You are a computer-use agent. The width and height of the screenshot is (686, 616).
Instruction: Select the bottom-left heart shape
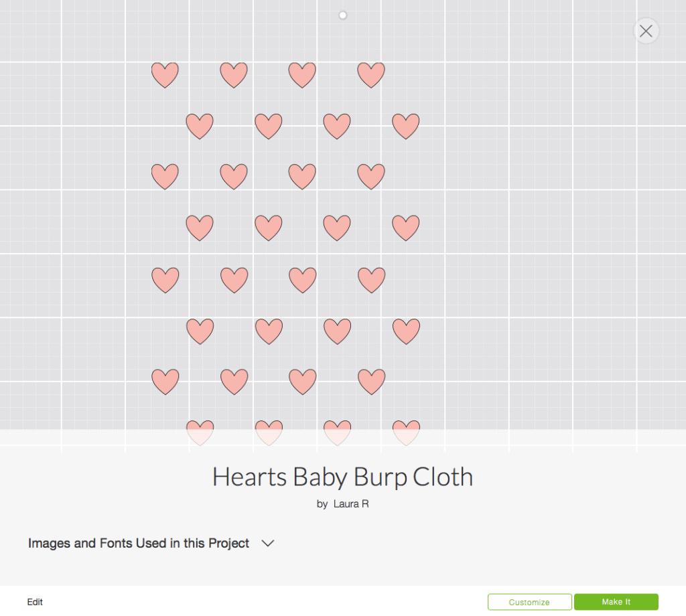pyautogui.click(x=165, y=380)
